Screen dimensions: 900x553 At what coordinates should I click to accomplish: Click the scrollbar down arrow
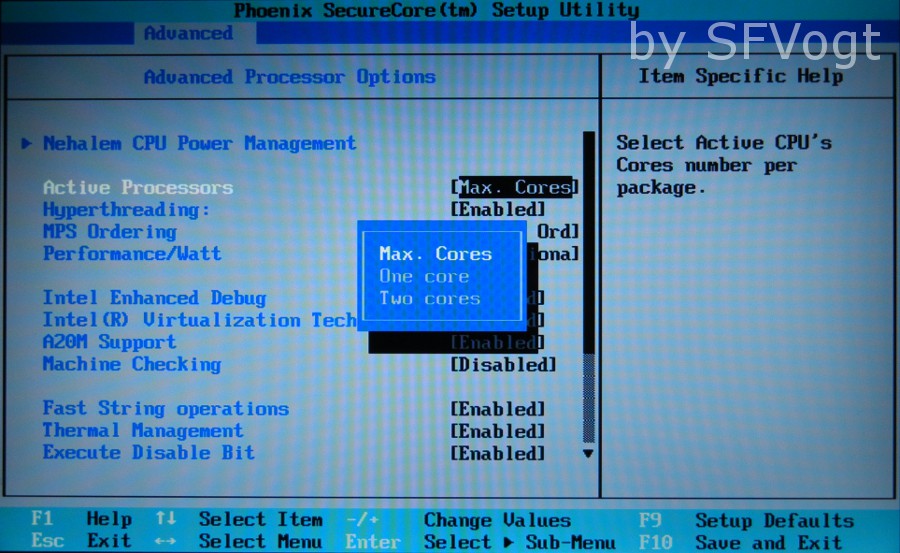pos(588,454)
